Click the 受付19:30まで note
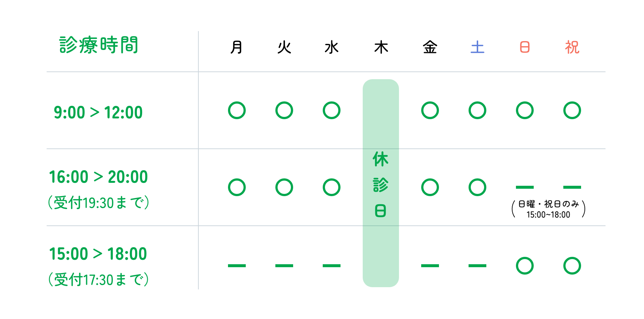Screen dimensions: 644x319 (99, 202)
